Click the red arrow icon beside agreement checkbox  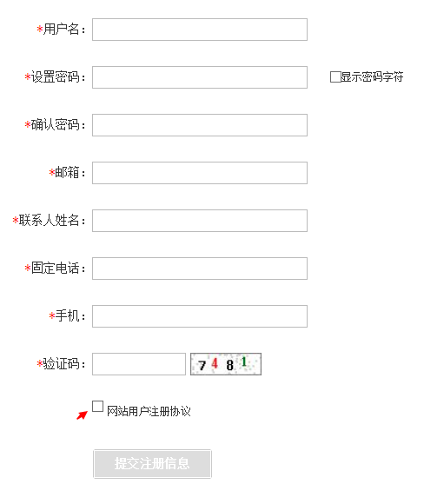pyautogui.click(x=82, y=415)
